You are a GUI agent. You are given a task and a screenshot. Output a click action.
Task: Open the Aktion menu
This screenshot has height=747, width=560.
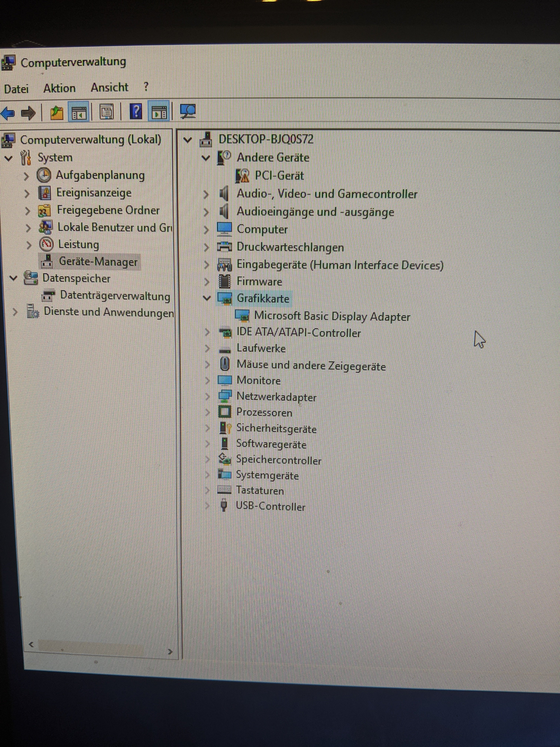tap(59, 89)
